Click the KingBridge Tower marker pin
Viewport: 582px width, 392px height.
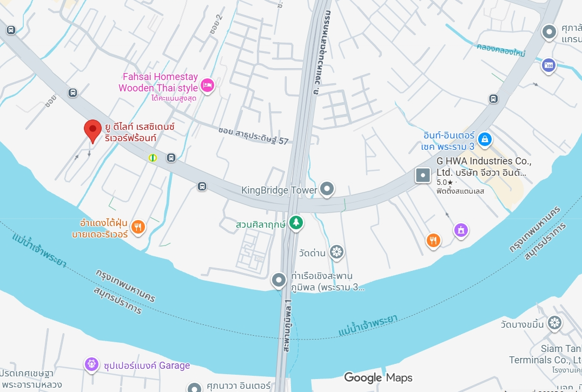(x=327, y=189)
